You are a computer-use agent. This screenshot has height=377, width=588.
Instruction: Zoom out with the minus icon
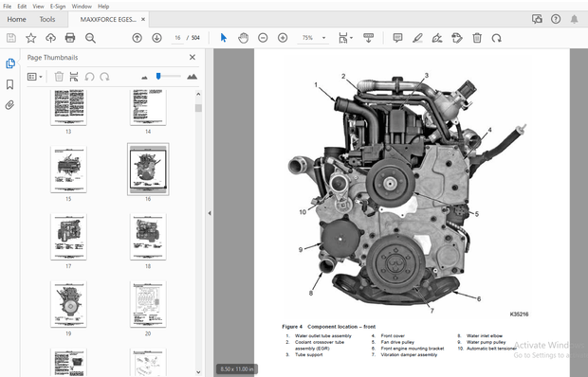click(x=263, y=38)
